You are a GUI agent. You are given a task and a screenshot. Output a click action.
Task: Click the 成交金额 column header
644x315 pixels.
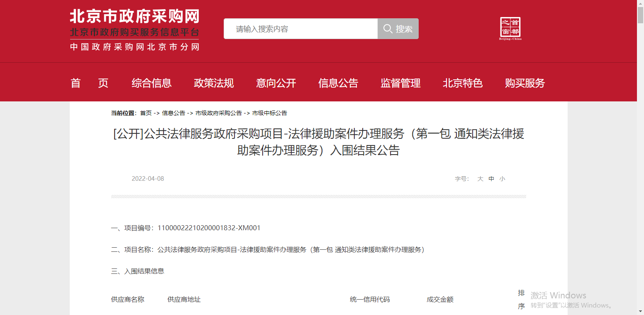pos(440,300)
